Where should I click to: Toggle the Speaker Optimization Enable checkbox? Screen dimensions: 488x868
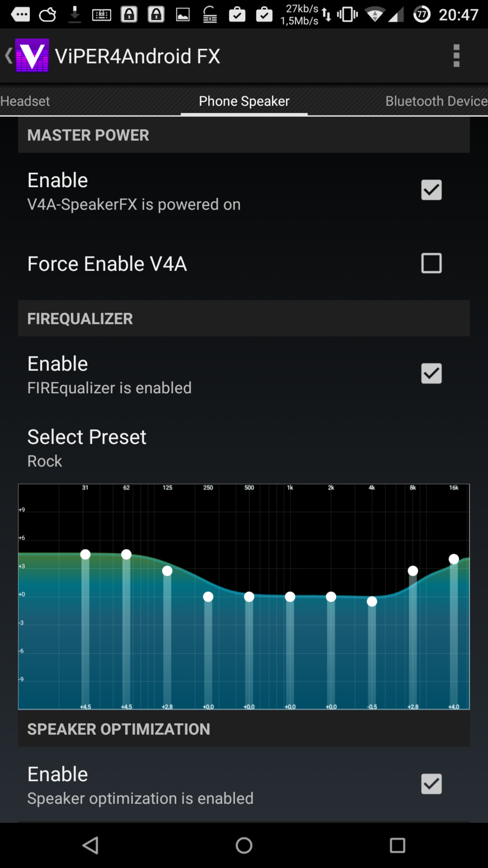[x=431, y=784]
